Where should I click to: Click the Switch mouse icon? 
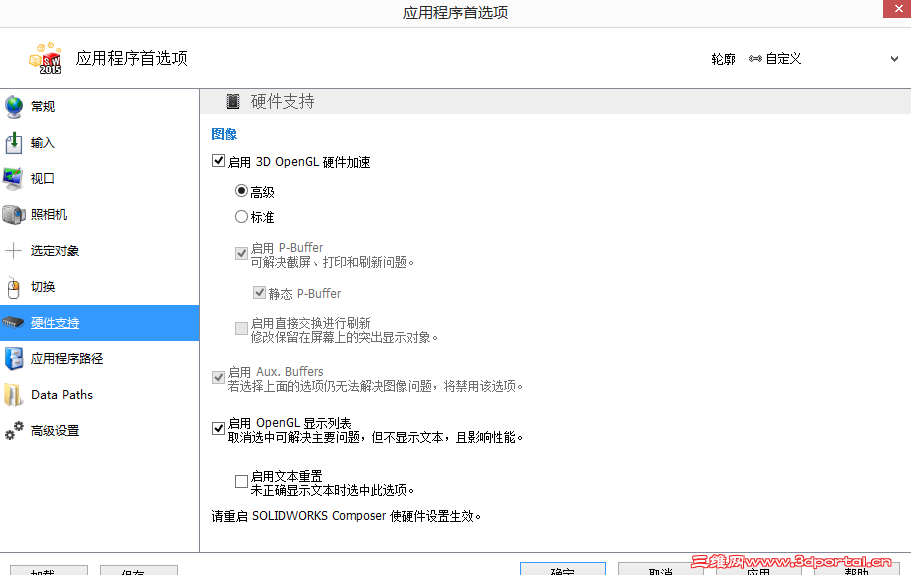13,287
